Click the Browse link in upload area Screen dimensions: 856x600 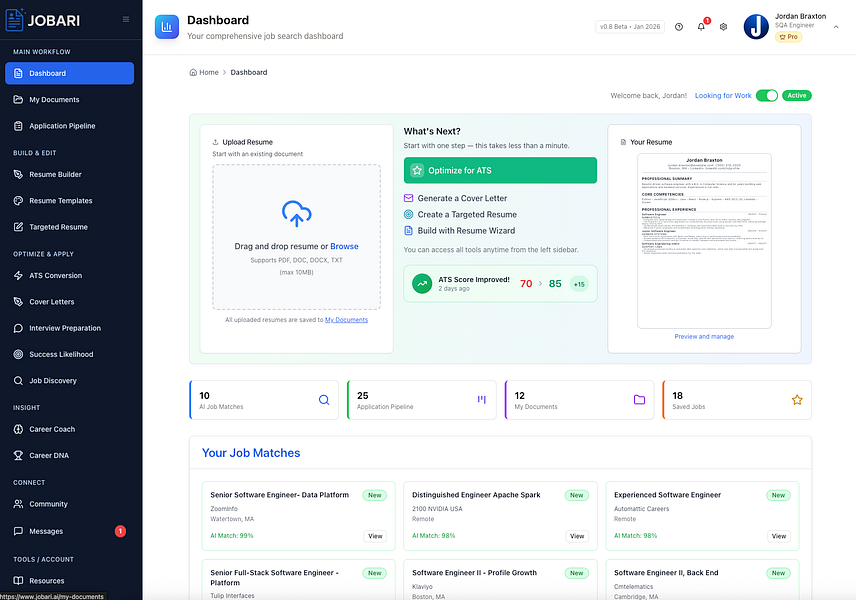[x=344, y=246]
